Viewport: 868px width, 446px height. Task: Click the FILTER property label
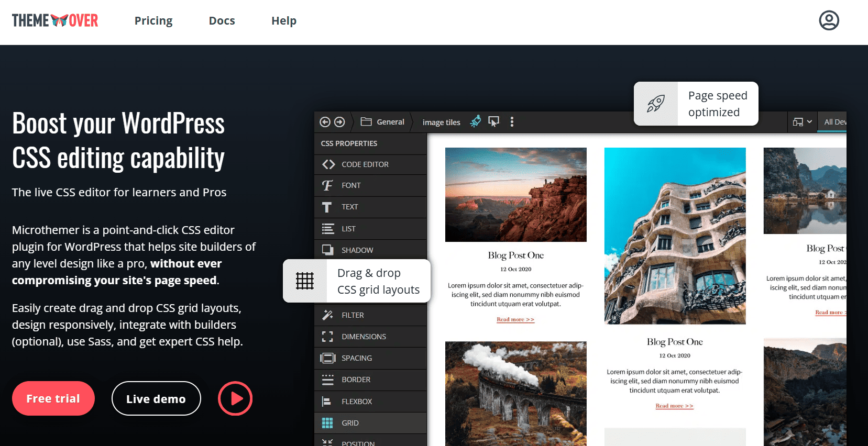click(x=353, y=315)
